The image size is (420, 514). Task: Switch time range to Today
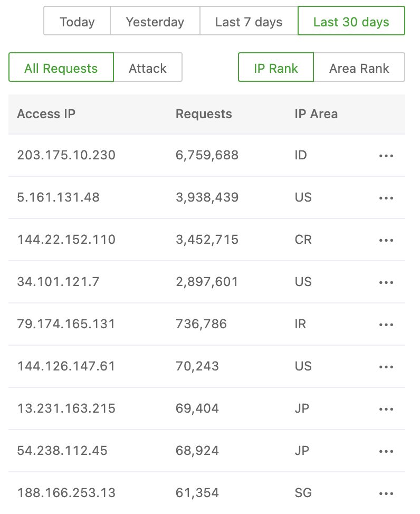click(x=77, y=21)
